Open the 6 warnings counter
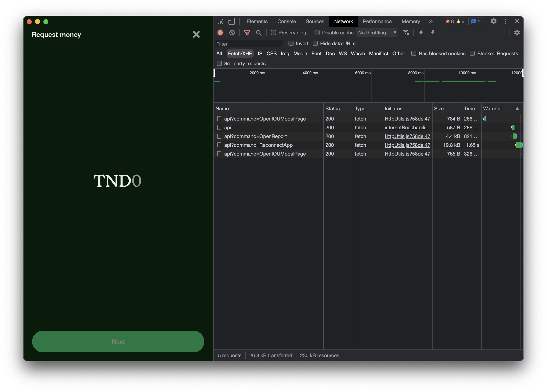The height and width of the screenshot is (392, 547). pyautogui.click(x=460, y=21)
